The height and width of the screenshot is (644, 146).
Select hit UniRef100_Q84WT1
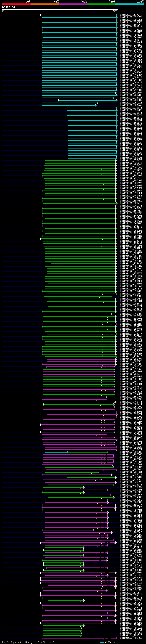(x=131, y=304)
